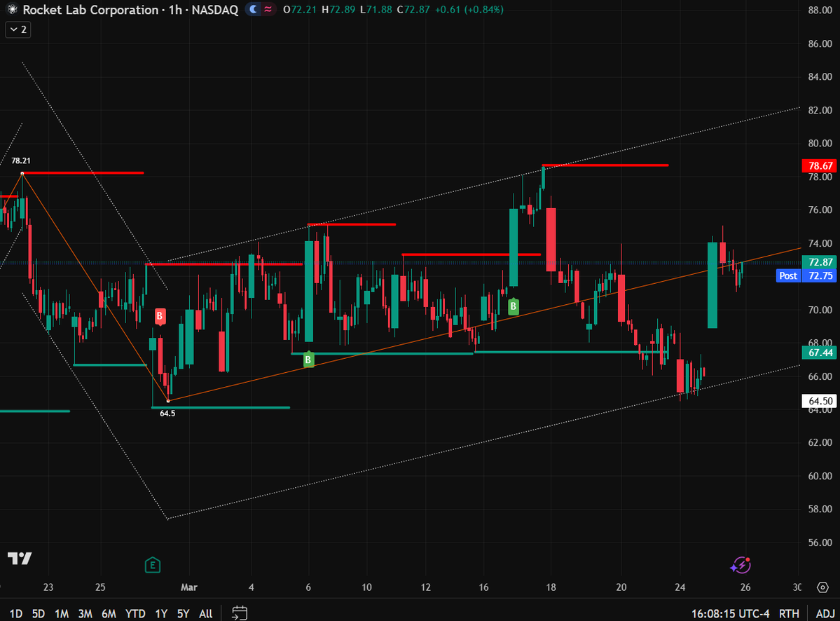Click the 64.5 low pivot label

[x=167, y=414]
